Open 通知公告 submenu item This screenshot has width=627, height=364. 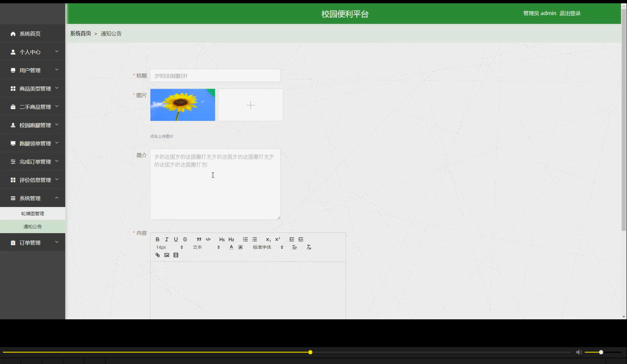coord(33,226)
